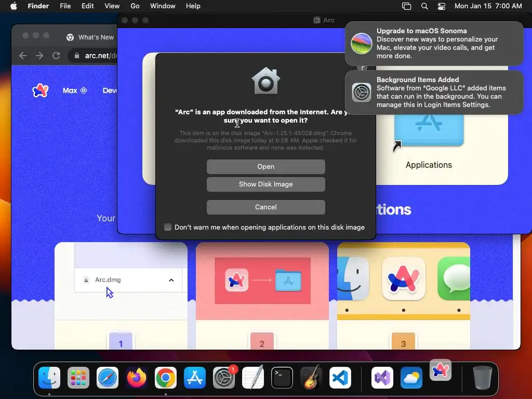Reload the page in Chrome
This screenshot has width=532, height=399.
(56, 56)
